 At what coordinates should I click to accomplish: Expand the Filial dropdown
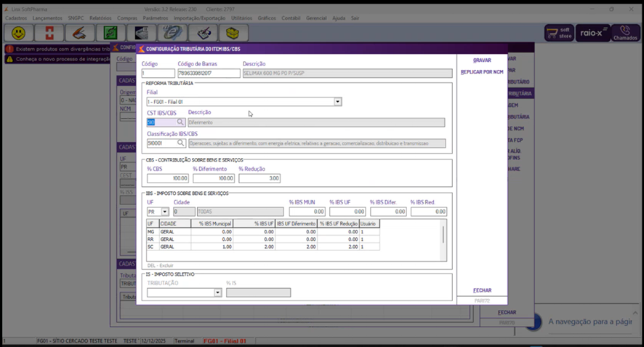pyautogui.click(x=337, y=102)
